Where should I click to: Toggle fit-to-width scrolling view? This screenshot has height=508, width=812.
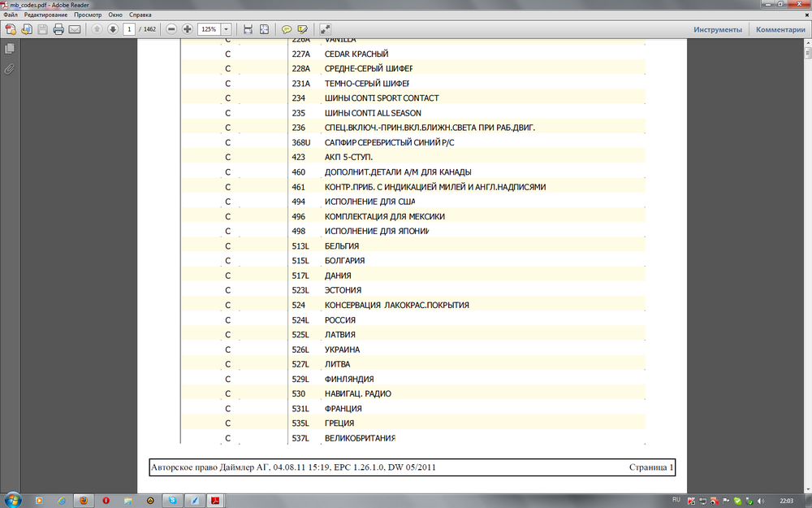pyautogui.click(x=248, y=29)
